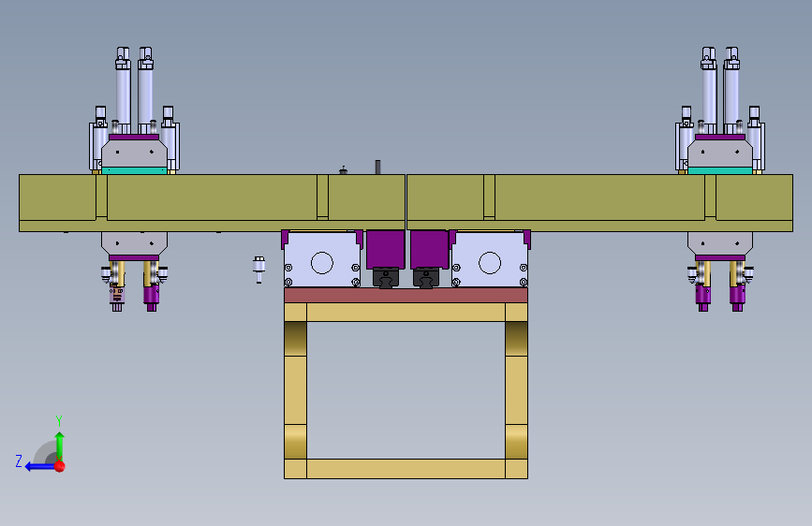Image resolution: width=812 pixels, height=526 pixels.
Task: Select the rightmost purple nozzle under right assembly
Action: coord(737,298)
